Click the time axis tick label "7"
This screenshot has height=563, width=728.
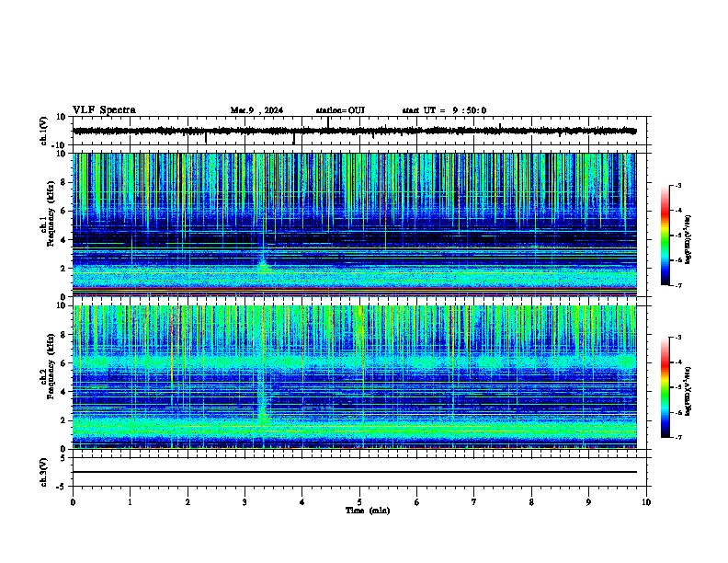[x=474, y=502]
